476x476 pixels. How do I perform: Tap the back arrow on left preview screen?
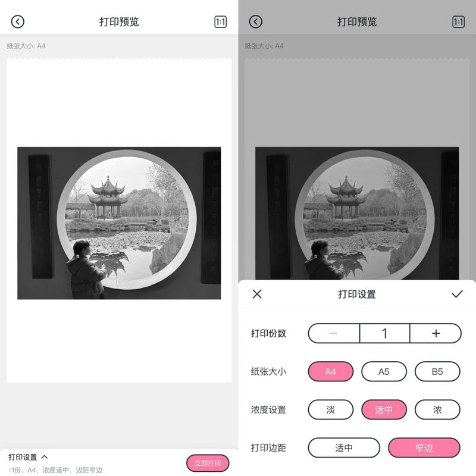(x=18, y=22)
